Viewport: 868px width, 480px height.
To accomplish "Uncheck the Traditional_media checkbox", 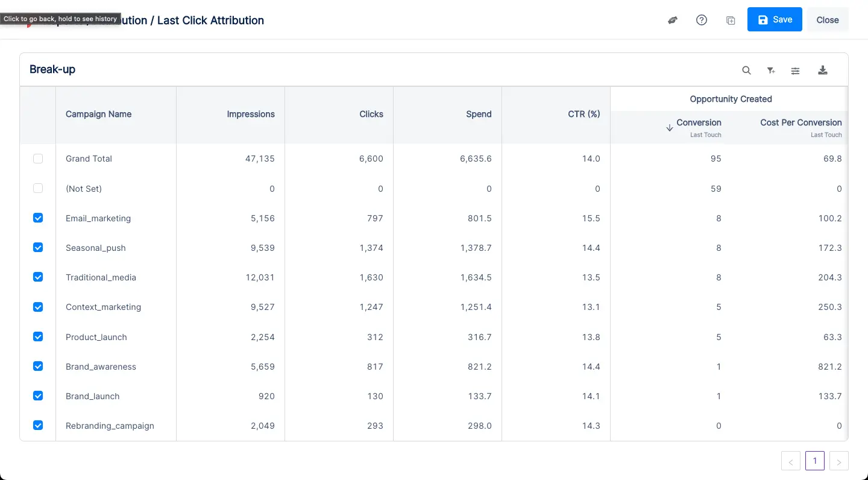I will [x=38, y=277].
